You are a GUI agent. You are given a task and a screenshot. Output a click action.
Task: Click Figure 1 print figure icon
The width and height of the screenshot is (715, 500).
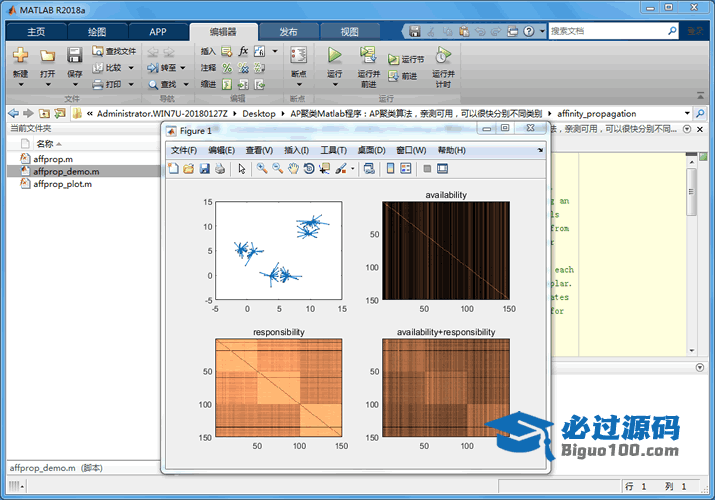(x=220, y=169)
